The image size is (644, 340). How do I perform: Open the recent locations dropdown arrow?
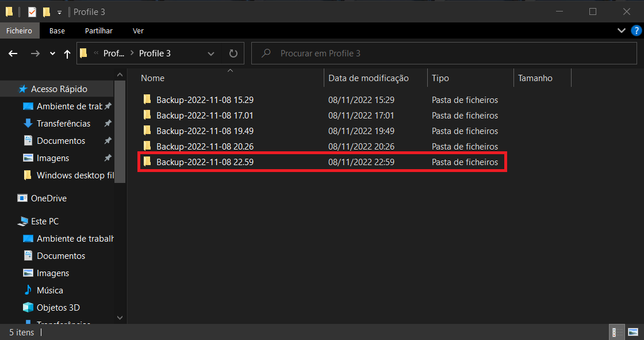tap(52, 54)
